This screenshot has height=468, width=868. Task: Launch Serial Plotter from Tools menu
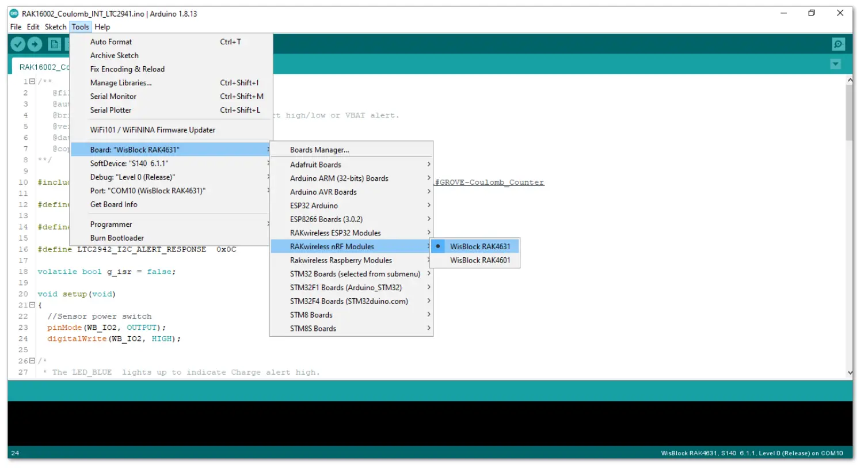(x=171, y=111)
